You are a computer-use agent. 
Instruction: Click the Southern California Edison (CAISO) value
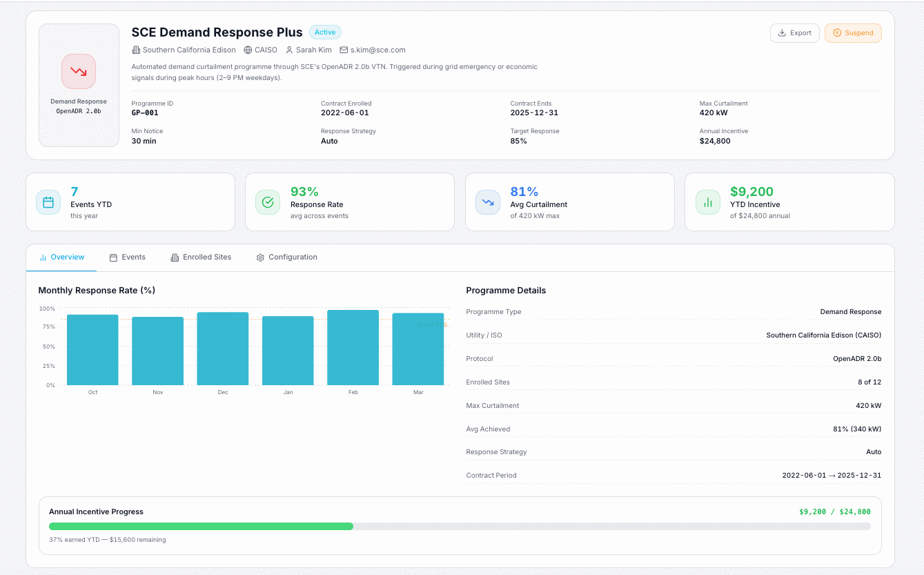(824, 335)
